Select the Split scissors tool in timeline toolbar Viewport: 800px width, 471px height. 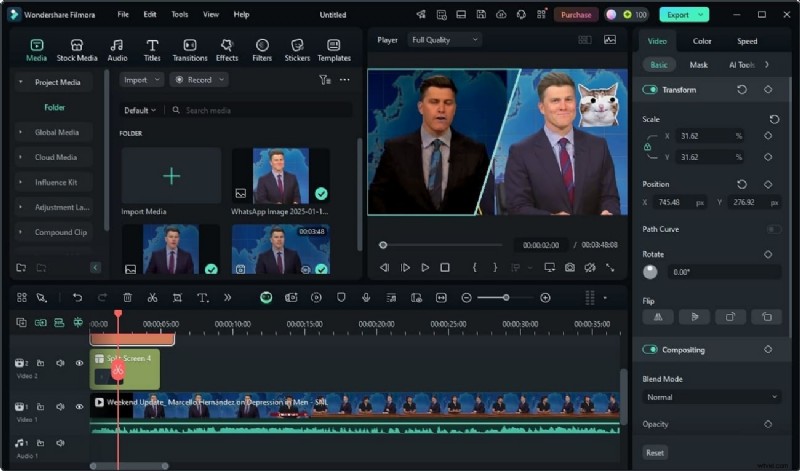click(152, 297)
